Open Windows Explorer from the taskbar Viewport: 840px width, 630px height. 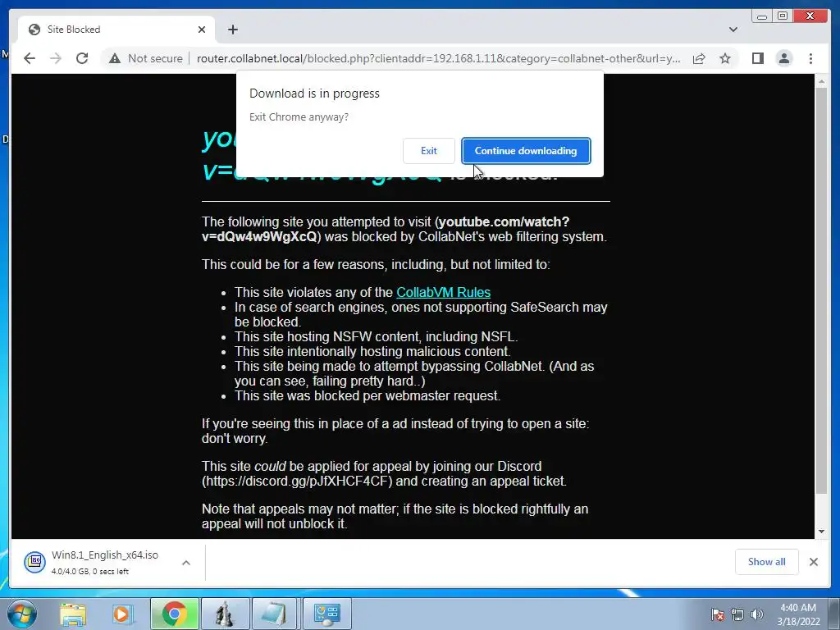(73, 614)
